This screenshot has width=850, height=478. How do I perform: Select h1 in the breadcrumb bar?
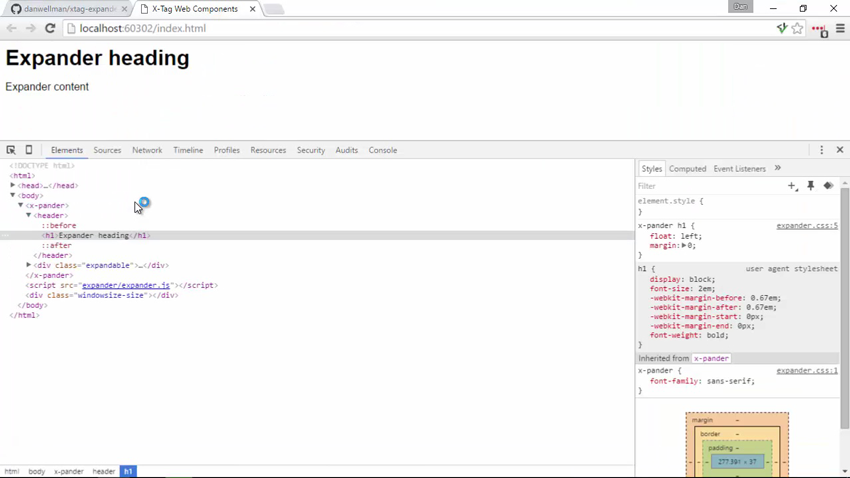point(128,471)
